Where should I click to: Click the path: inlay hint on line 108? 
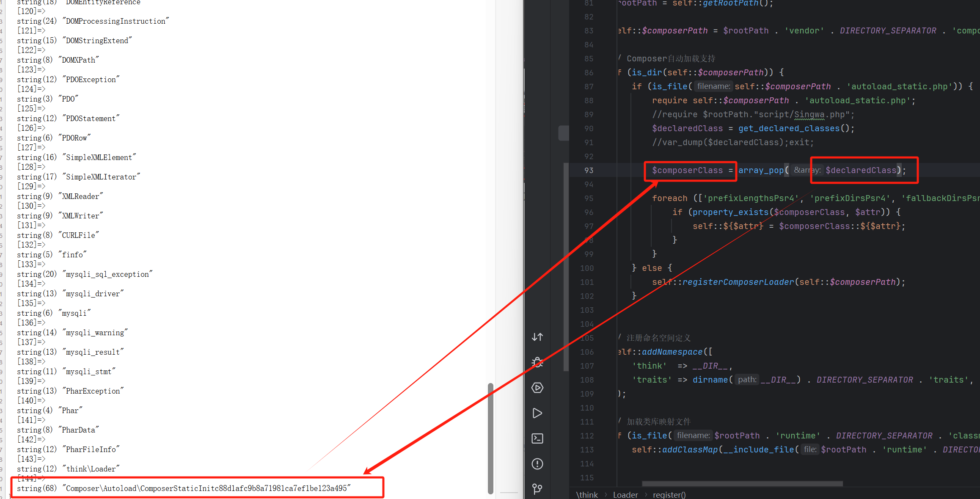pos(747,380)
